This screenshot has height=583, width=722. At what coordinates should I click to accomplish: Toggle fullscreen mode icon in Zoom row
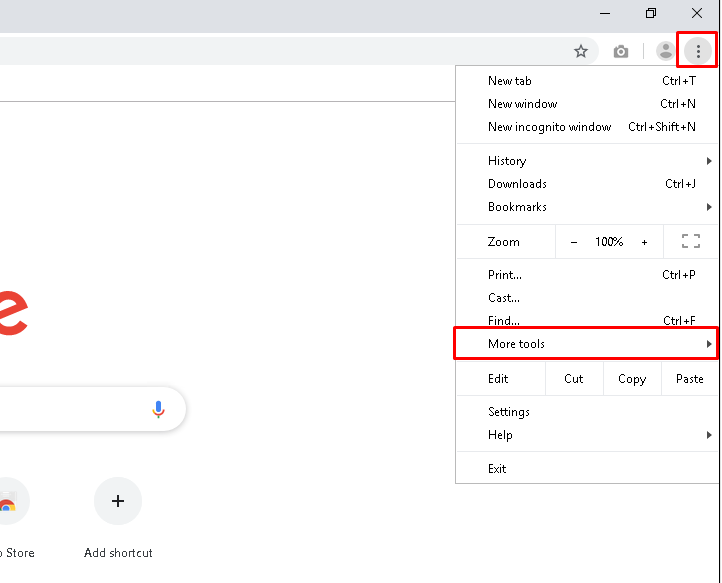pos(691,241)
